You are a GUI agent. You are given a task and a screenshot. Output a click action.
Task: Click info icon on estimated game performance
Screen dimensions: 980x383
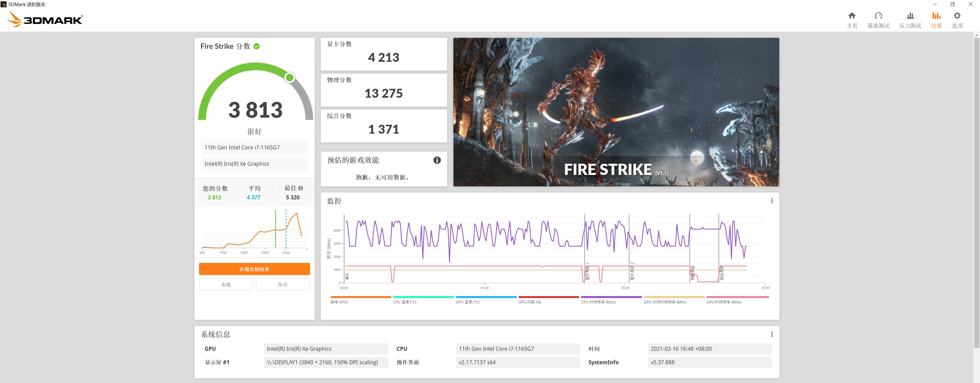(437, 160)
